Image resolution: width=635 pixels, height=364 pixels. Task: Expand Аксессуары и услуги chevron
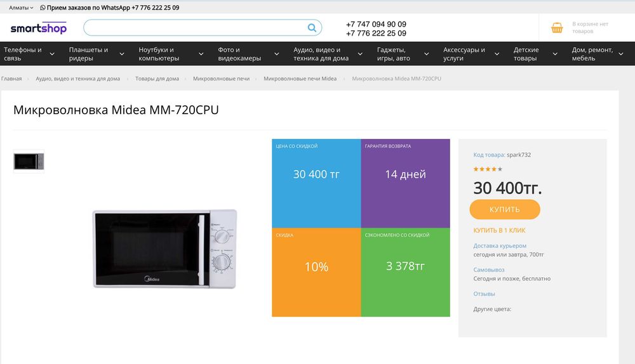[x=497, y=54]
